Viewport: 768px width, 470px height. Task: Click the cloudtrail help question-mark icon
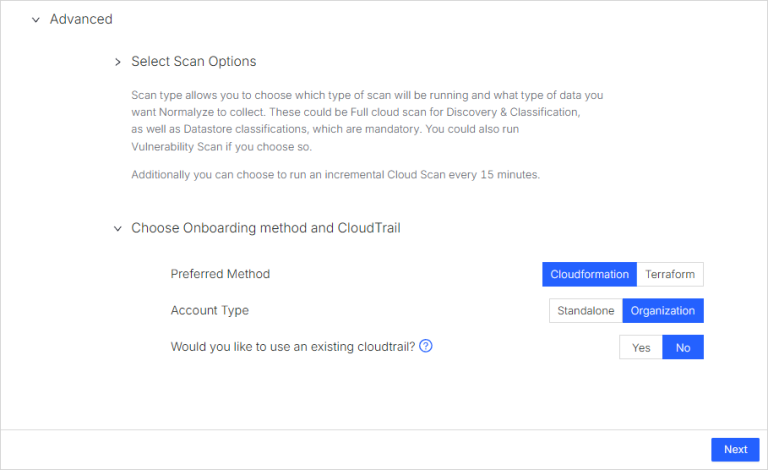click(x=425, y=346)
